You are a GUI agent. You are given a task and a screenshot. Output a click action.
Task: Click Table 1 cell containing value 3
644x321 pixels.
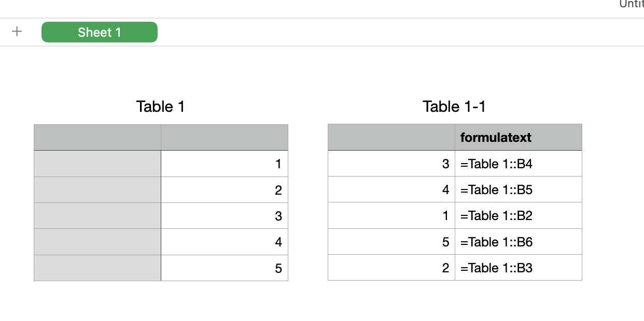click(225, 215)
